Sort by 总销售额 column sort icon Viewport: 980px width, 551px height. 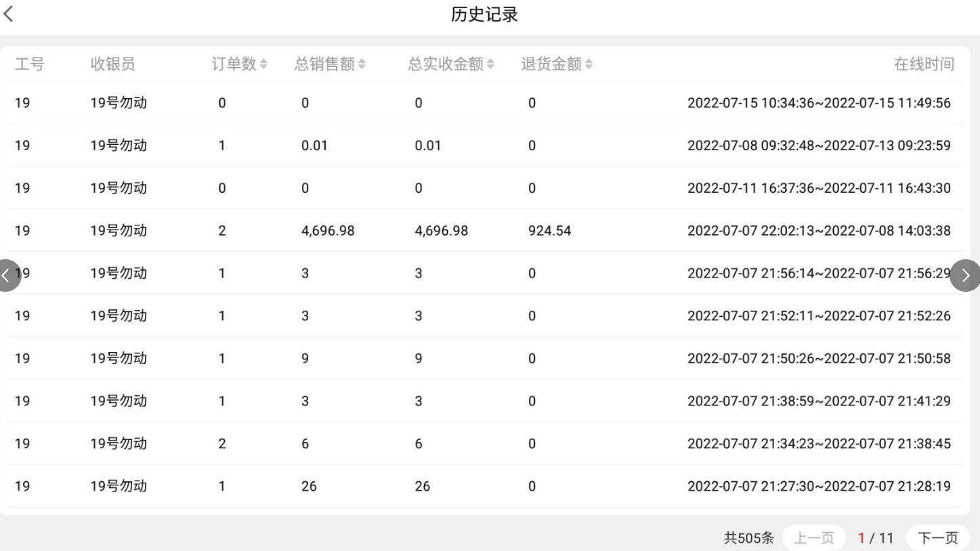pyautogui.click(x=362, y=64)
